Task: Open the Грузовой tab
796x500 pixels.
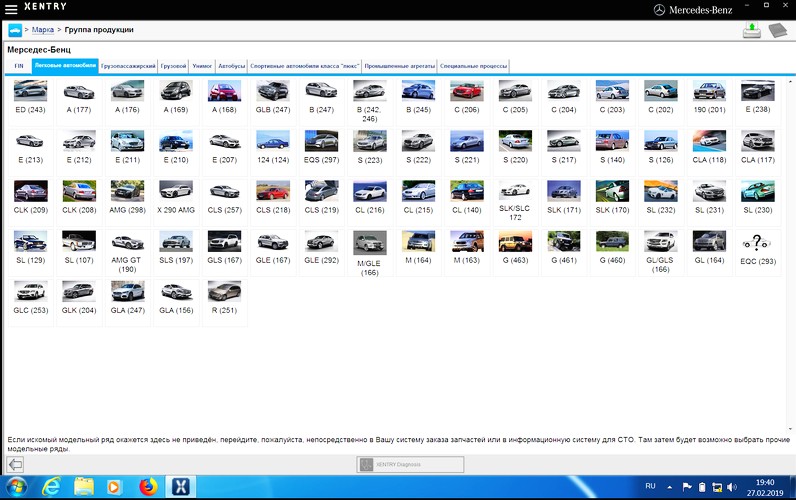Action: [x=173, y=66]
